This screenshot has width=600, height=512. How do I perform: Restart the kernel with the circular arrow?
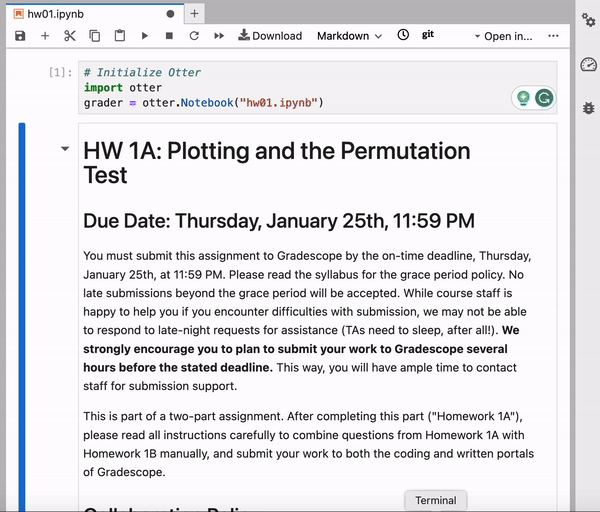[194, 36]
